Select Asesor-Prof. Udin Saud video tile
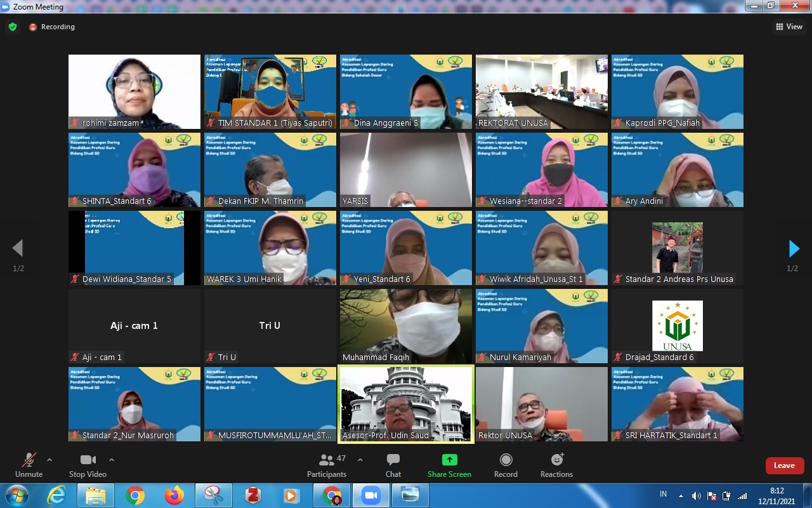 click(x=406, y=404)
